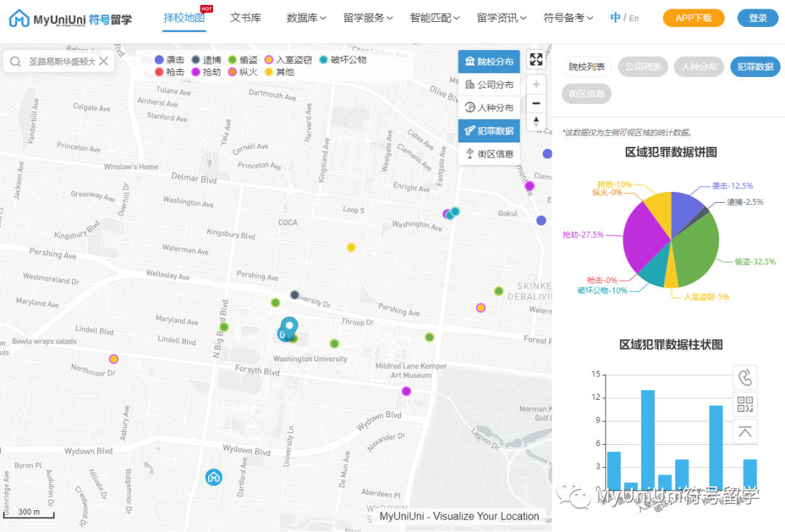Image resolution: width=785 pixels, height=532 pixels.
Task: Zoom out on the map
Action: click(536, 103)
